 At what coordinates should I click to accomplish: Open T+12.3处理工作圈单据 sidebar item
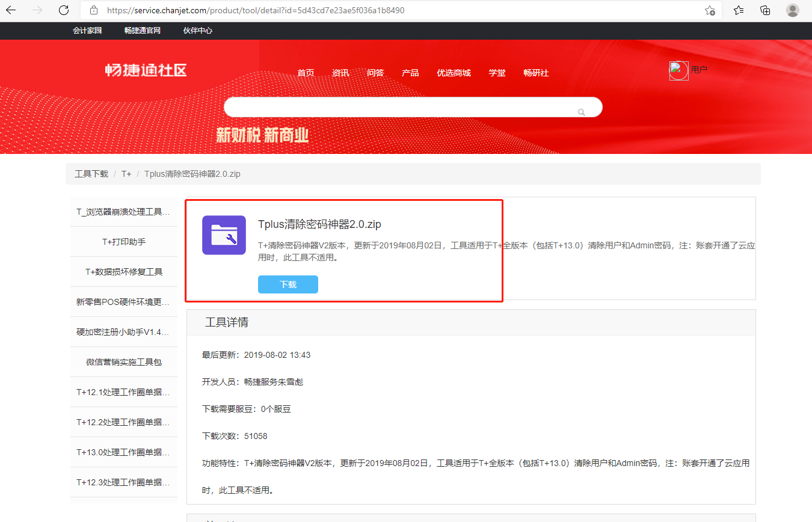(x=124, y=482)
